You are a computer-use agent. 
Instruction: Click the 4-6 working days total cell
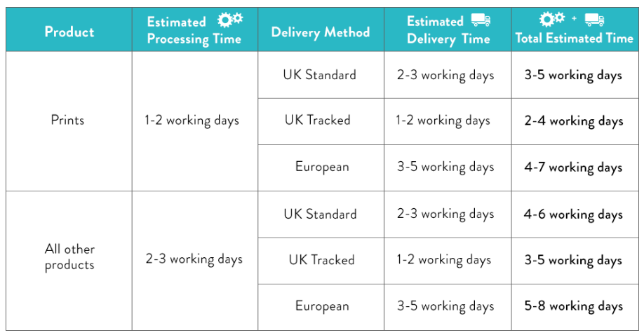click(x=575, y=214)
